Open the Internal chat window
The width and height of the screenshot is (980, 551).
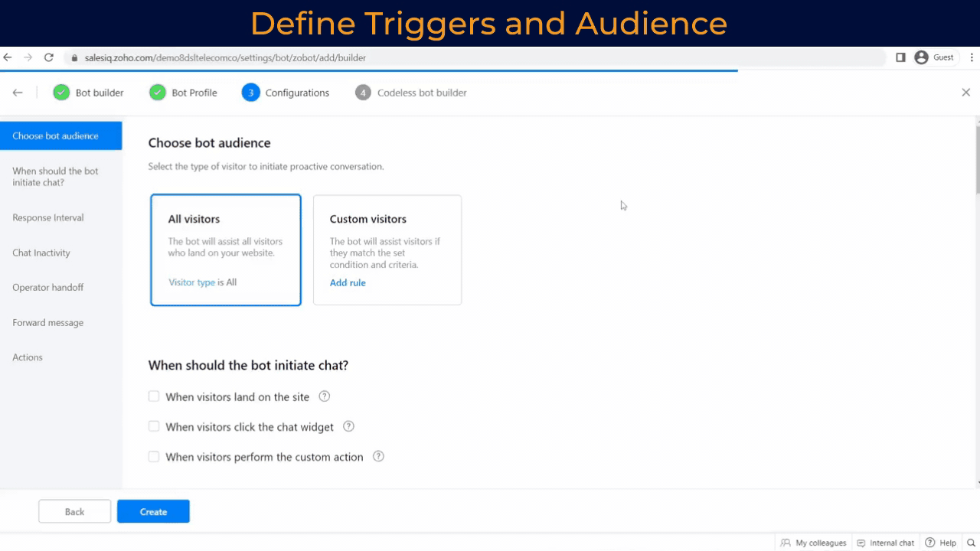886,543
